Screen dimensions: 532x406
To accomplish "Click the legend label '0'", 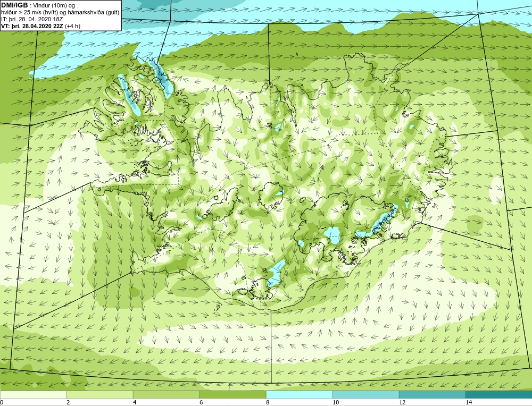I will coord(2,402).
